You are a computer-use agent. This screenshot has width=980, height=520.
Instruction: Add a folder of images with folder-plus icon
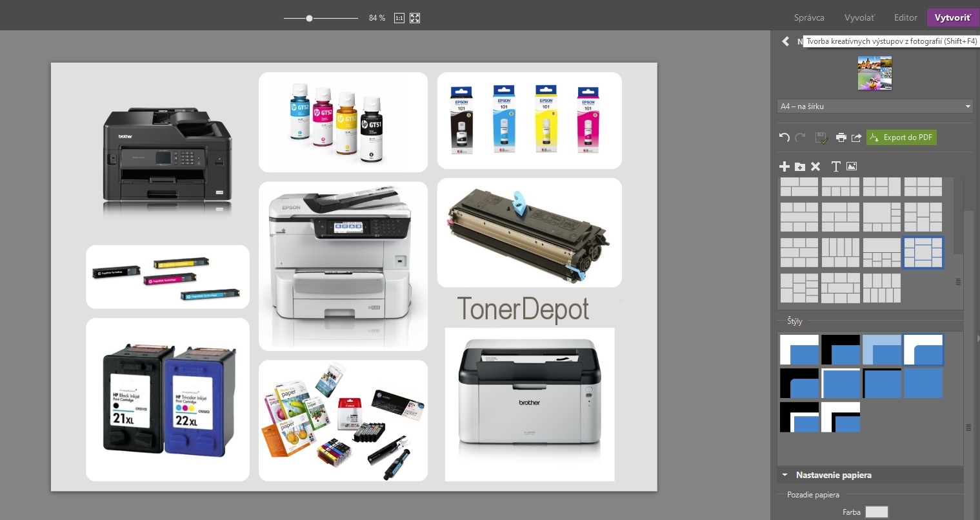coord(800,166)
